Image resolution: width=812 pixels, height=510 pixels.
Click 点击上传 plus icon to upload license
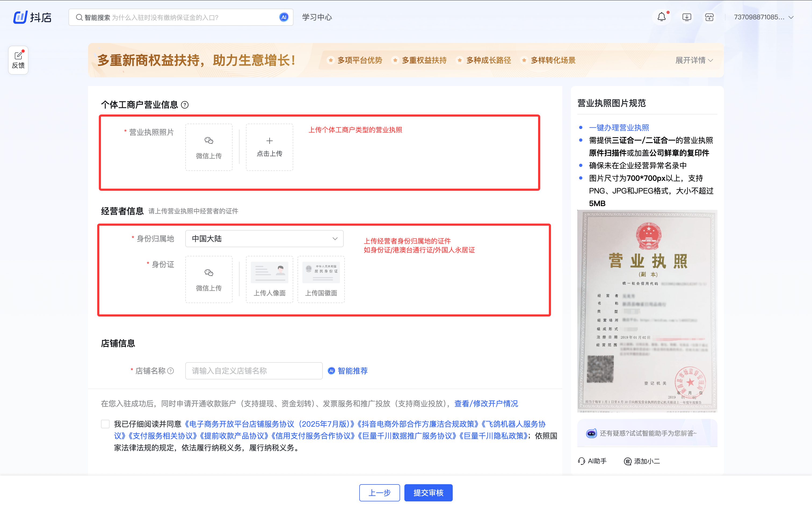[x=269, y=141]
